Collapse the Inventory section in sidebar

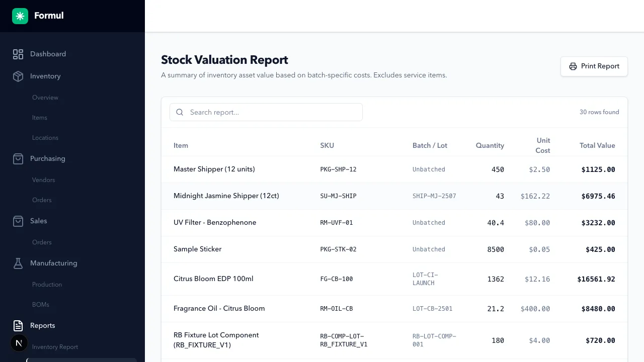tap(45, 76)
